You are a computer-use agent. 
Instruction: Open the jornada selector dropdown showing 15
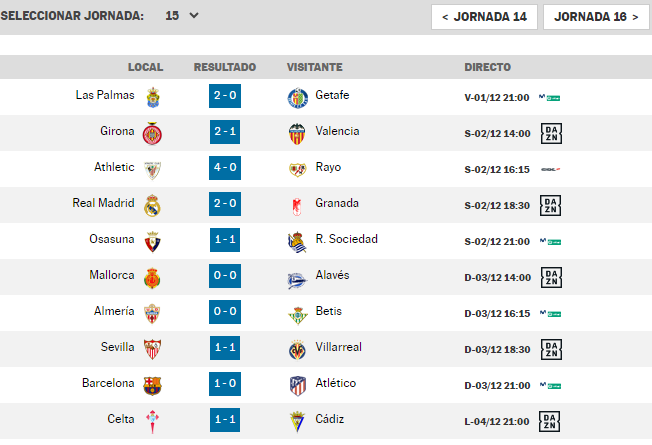point(182,16)
